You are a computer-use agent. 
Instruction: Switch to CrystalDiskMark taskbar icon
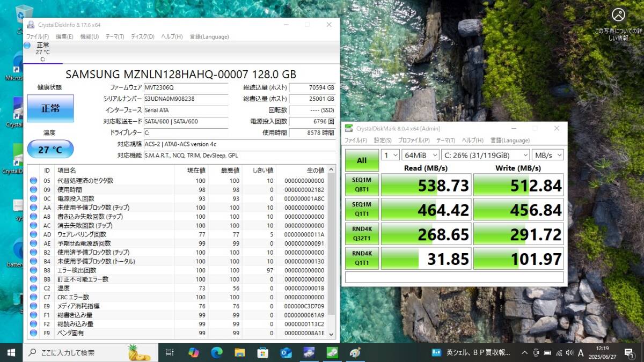coord(332,352)
